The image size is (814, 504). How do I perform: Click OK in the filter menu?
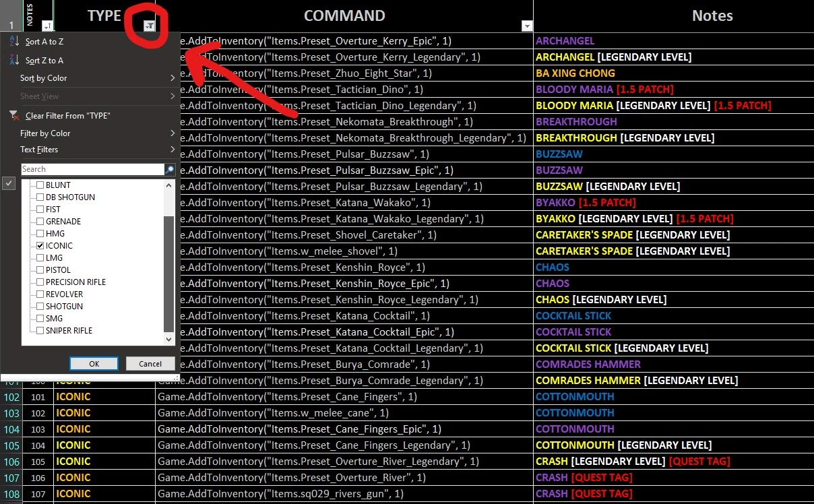pos(94,364)
